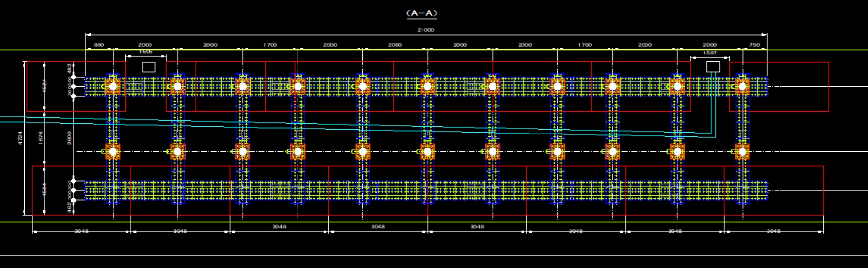Viewport: 868px width, 268px height.
Task: Pick the leftmost column circle on center axis
Action: (x=113, y=152)
